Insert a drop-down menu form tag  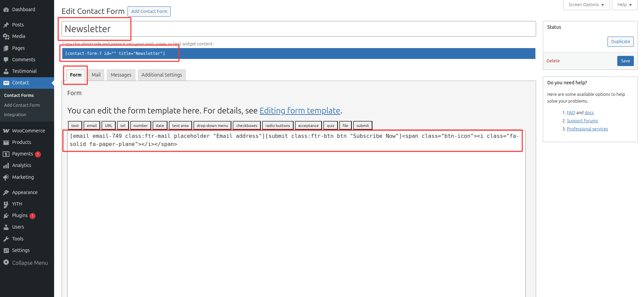point(212,126)
